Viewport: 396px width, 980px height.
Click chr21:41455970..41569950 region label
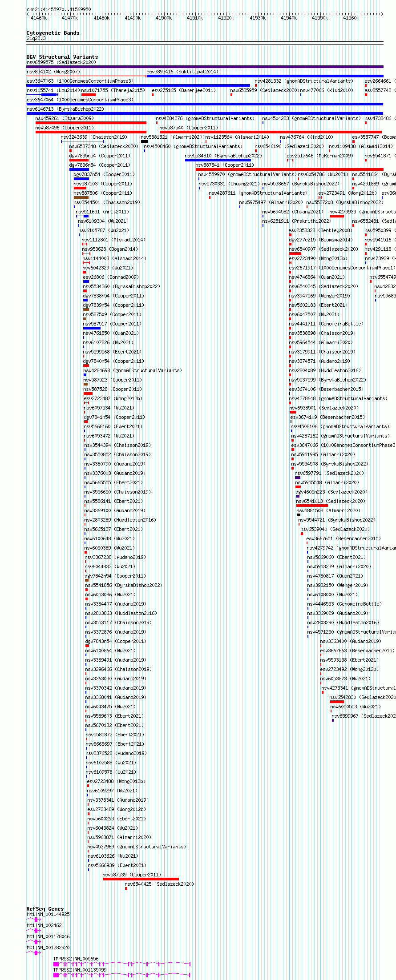[59, 9]
